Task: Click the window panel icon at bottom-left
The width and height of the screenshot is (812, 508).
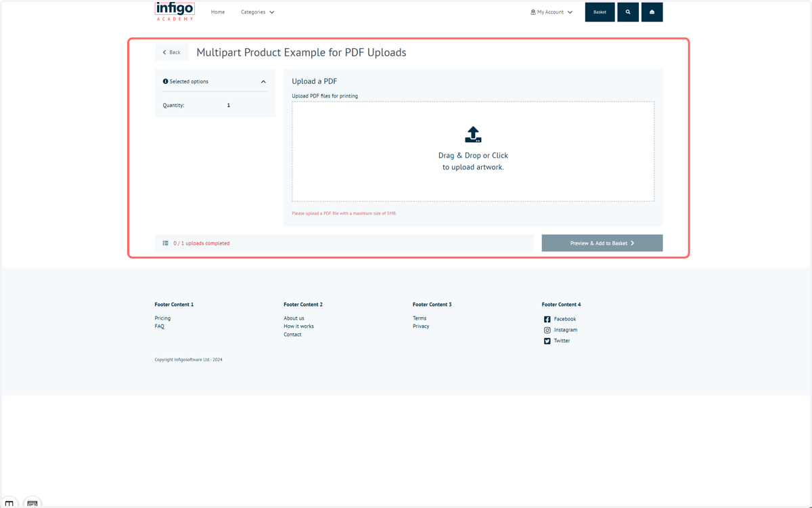Action: (32, 503)
